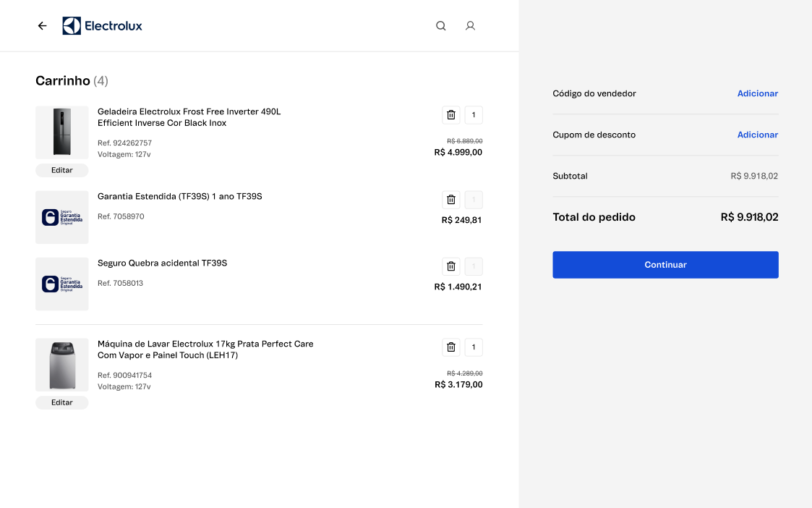Click quantity field for Máquina de Lavar

(x=474, y=347)
